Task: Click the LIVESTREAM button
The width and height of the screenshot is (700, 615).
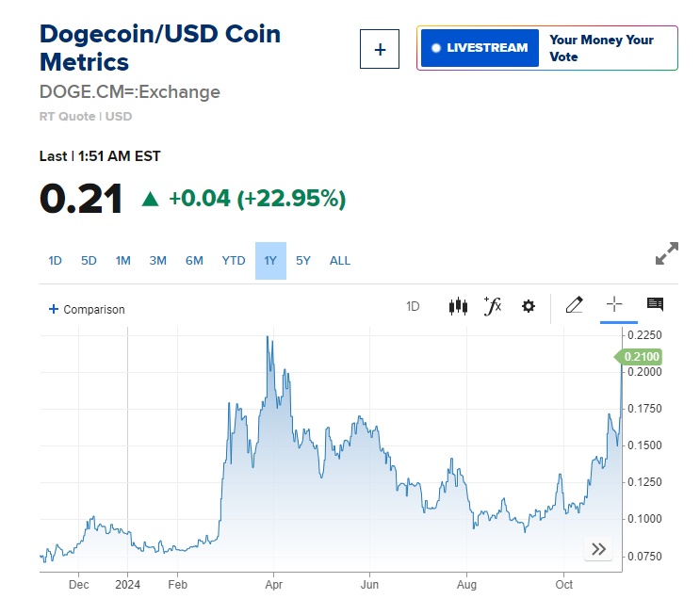Action: tap(480, 48)
